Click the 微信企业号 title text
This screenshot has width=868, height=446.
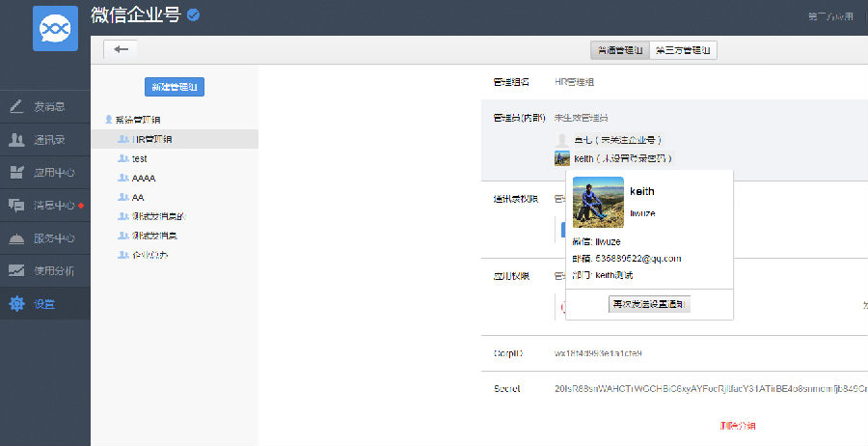point(136,14)
